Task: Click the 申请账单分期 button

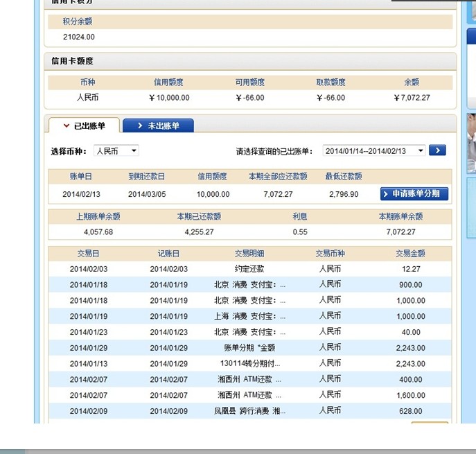Action: click(x=414, y=193)
